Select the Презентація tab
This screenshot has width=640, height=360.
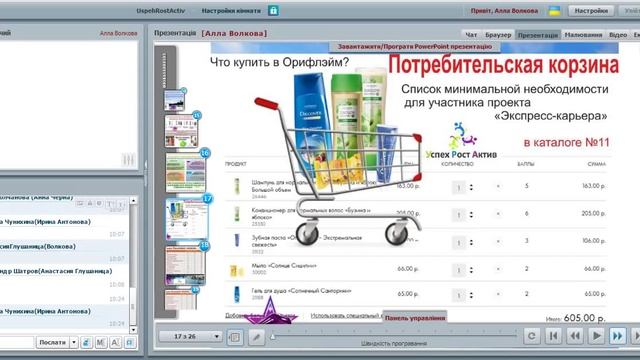click(538, 35)
